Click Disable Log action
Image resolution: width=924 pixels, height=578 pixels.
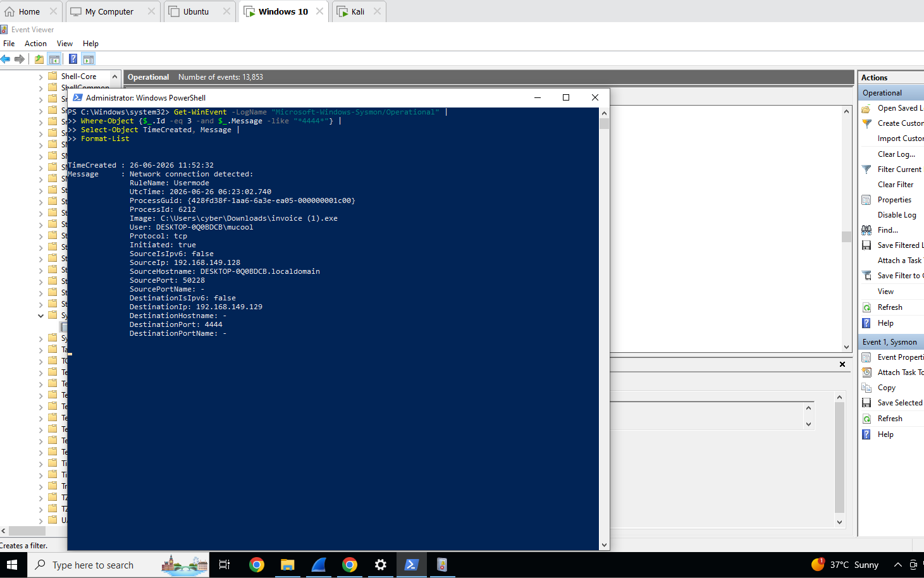pos(897,215)
